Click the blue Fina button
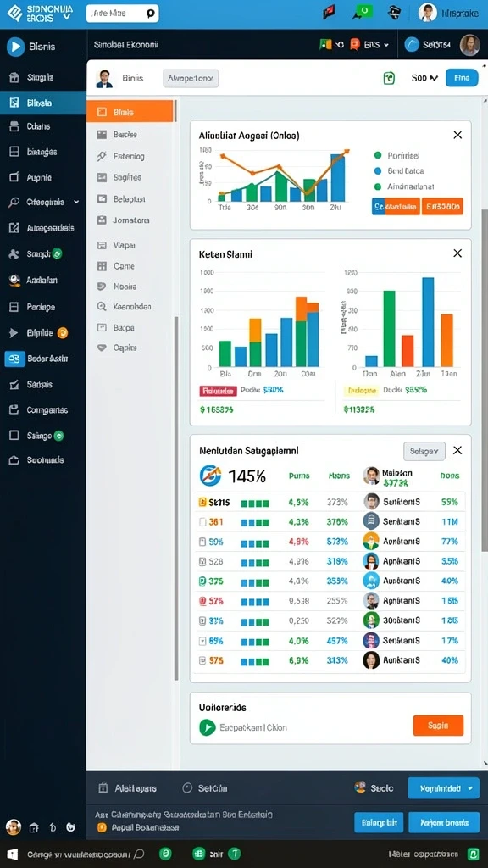This screenshot has height=868, width=488. (x=462, y=78)
